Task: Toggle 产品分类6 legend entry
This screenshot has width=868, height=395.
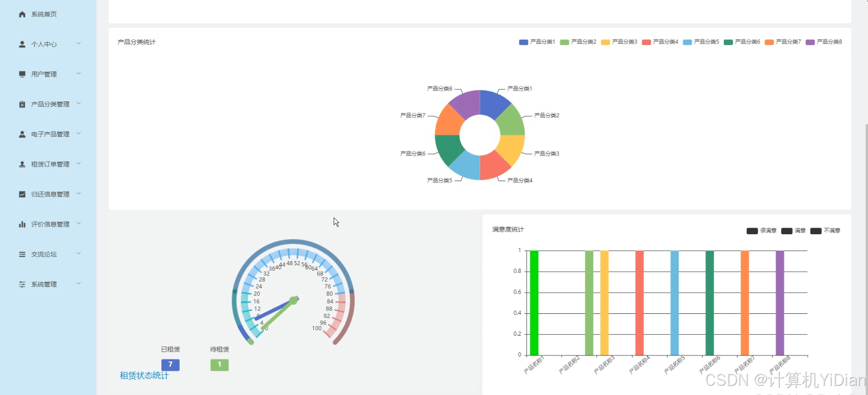Action: tap(742, 42)
